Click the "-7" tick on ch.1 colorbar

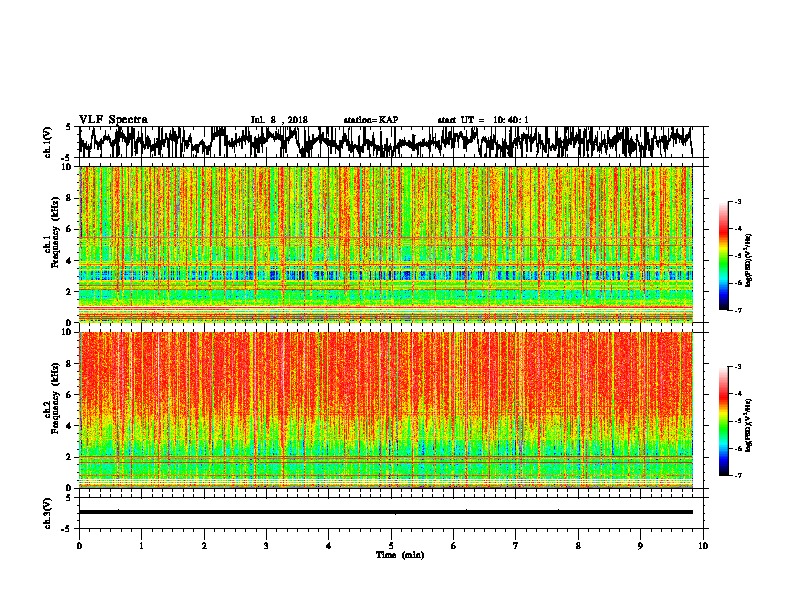tap(737, 310)
